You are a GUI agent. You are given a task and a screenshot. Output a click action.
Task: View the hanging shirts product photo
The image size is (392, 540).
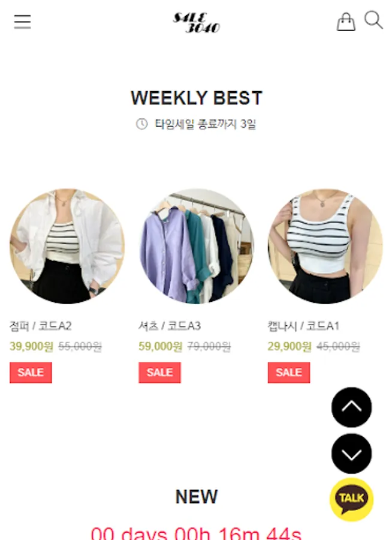[x=197, y=246]
